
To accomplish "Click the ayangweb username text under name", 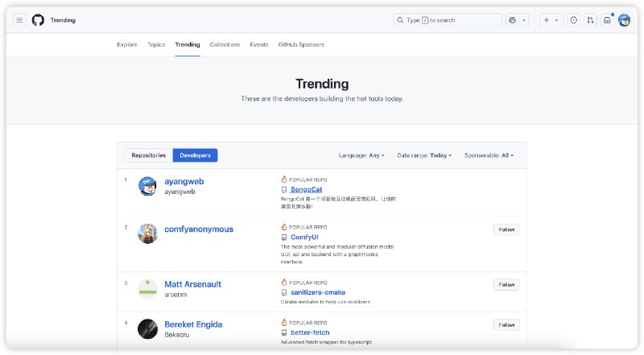I will tap(180, 192).
